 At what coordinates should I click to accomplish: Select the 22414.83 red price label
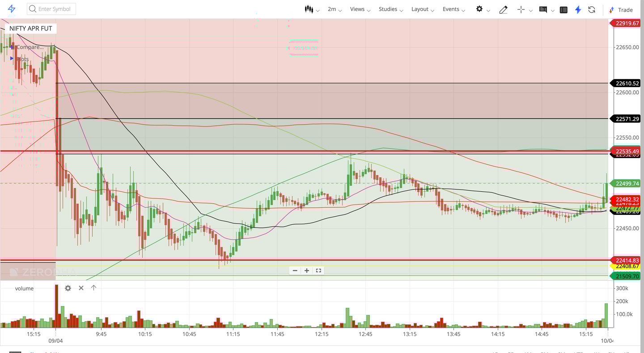tap(626, 260)
